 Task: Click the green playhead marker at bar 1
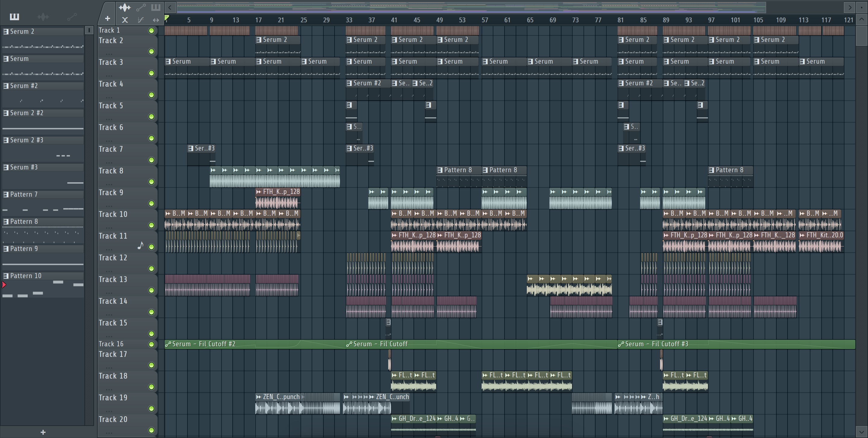[x=166, y=18]
